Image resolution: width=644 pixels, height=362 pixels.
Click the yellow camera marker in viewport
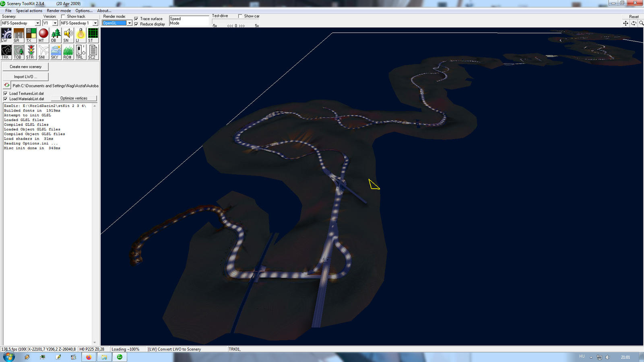click(x=374, y=184)
